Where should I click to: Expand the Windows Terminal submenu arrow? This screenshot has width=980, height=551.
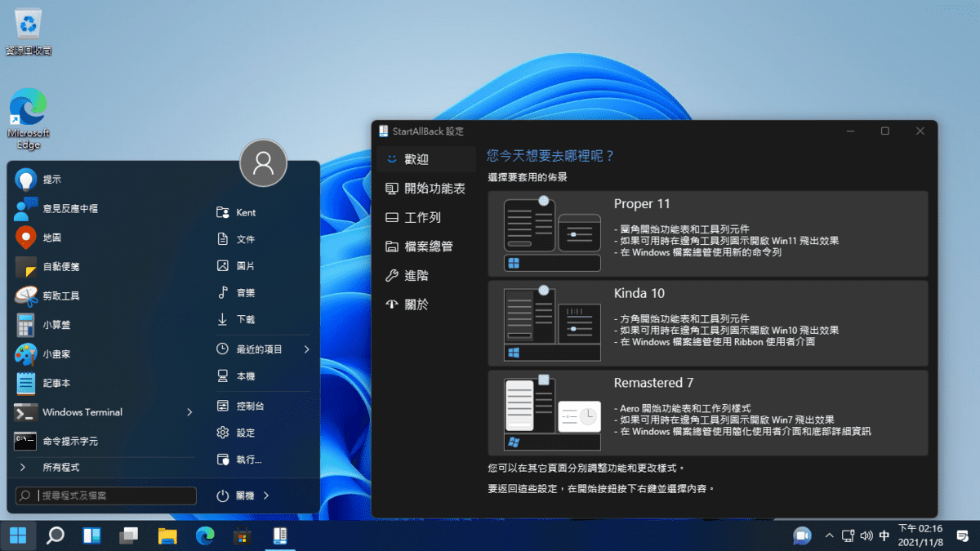coord(189,412)
